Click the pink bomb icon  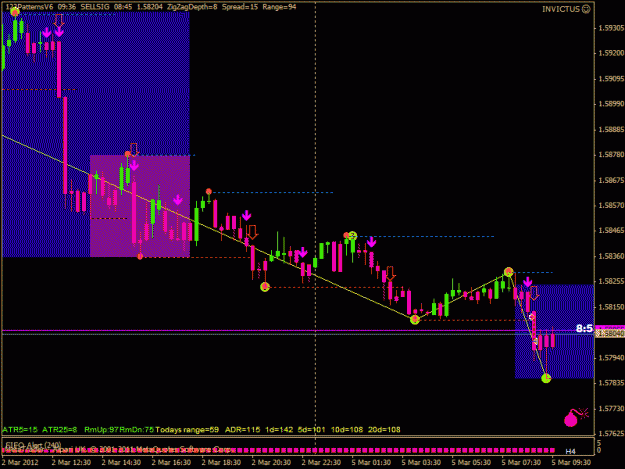(575, 417)
